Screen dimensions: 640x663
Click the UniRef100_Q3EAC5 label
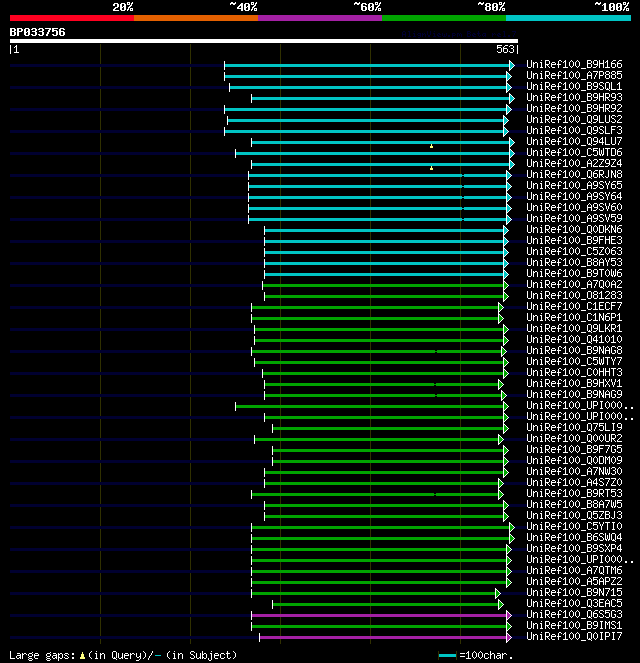tap(574, 603)
